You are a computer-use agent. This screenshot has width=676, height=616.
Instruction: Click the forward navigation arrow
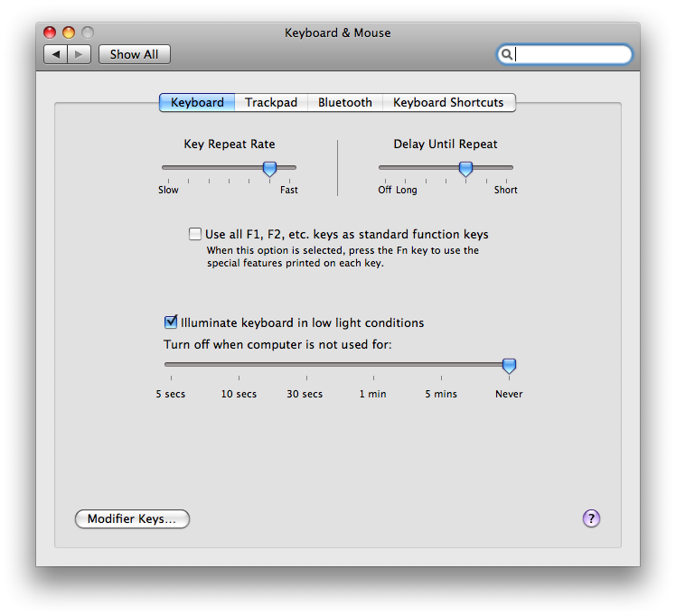[x=80, y=54]
